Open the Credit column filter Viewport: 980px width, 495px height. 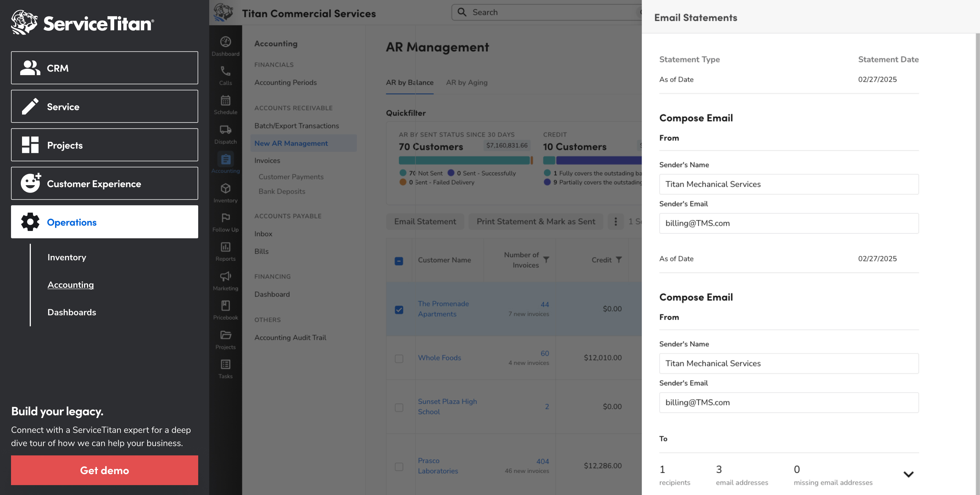pyautogui.click(x=618, y=260)
